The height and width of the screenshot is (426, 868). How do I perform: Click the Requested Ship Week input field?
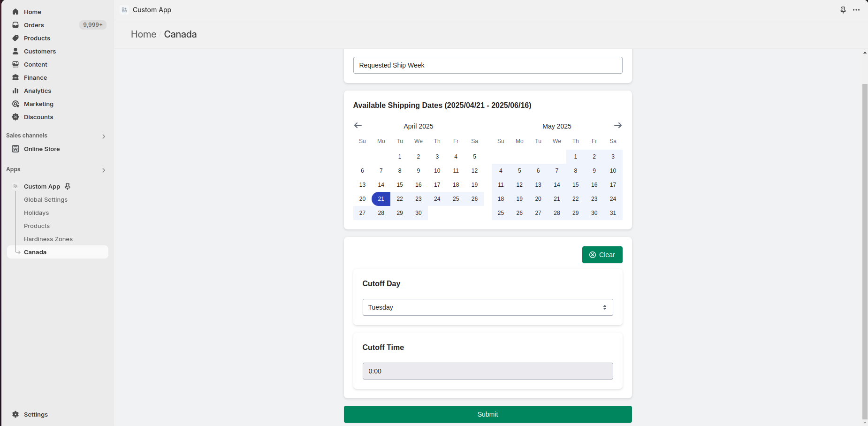[x=487, y=65]
